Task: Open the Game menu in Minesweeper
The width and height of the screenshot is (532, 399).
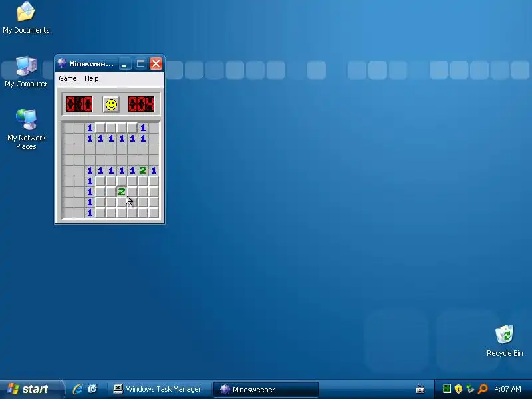Action: [x=68, y=78]
